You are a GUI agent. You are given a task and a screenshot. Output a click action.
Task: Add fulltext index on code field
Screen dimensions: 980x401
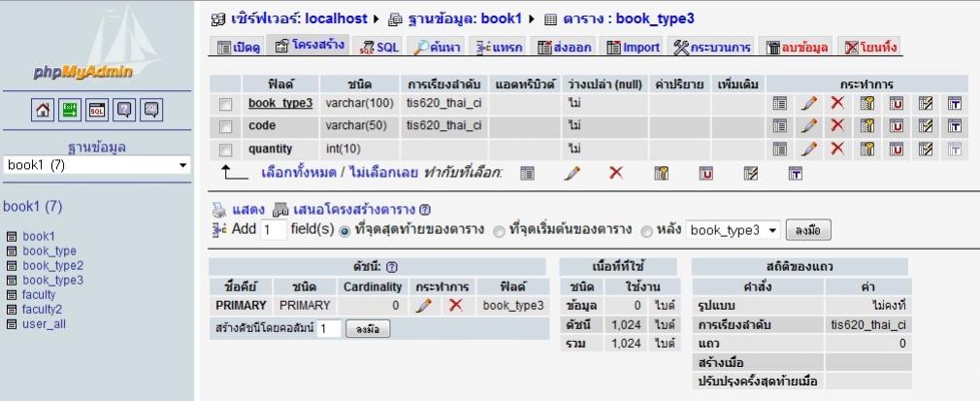(955, 126)
